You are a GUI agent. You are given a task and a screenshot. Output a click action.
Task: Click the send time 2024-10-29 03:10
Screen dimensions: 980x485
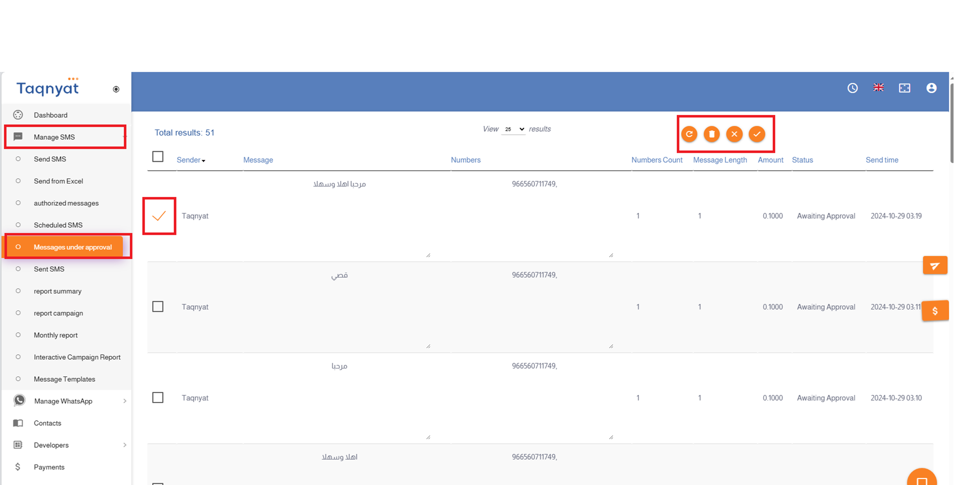896,398
